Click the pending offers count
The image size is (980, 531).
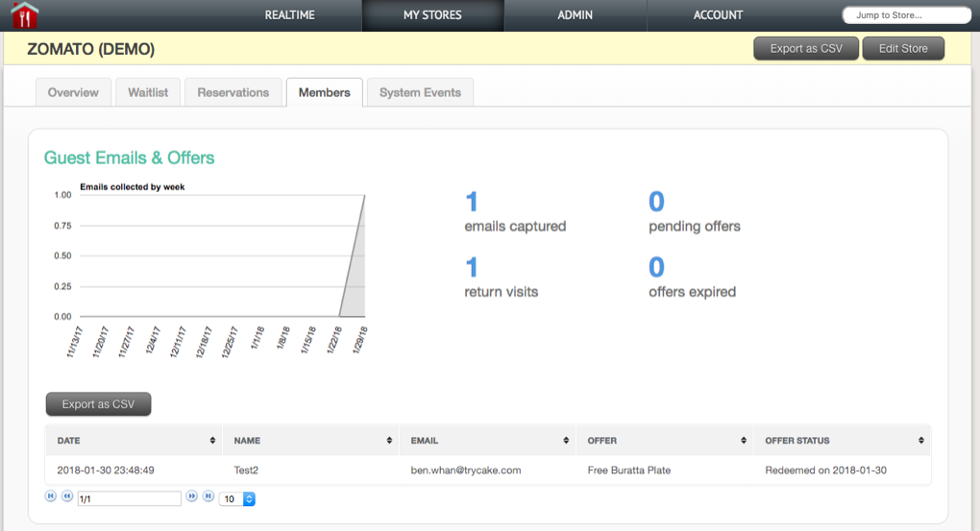pos(656,202)
